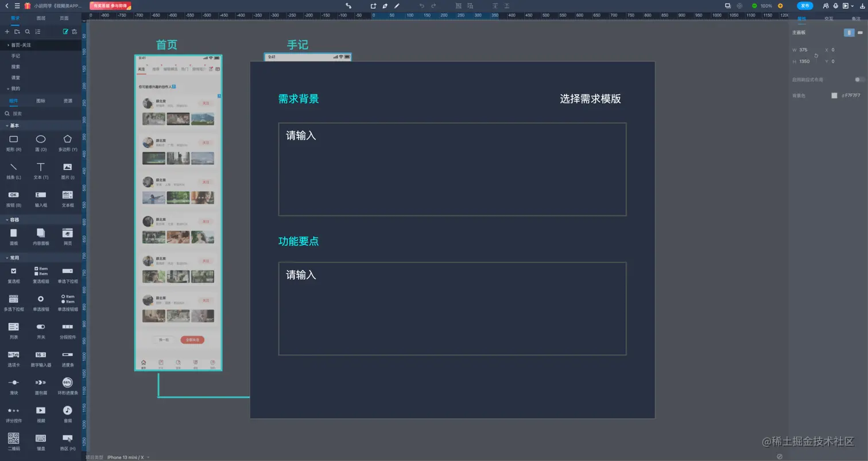Click the 选择需求模版 link

(590, 99)
